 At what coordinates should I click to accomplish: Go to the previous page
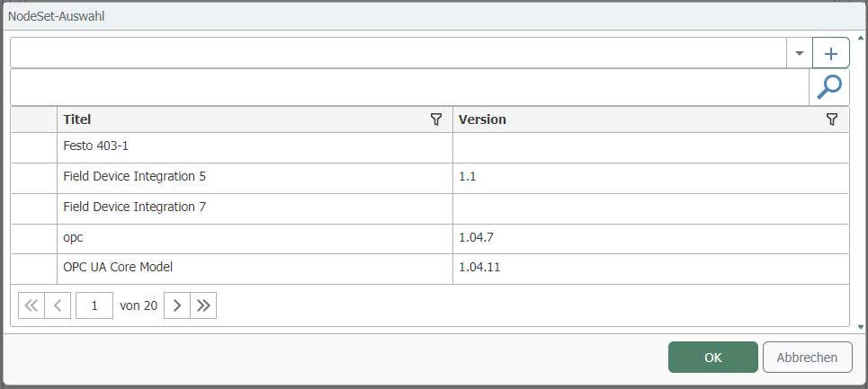coord(58,305)
